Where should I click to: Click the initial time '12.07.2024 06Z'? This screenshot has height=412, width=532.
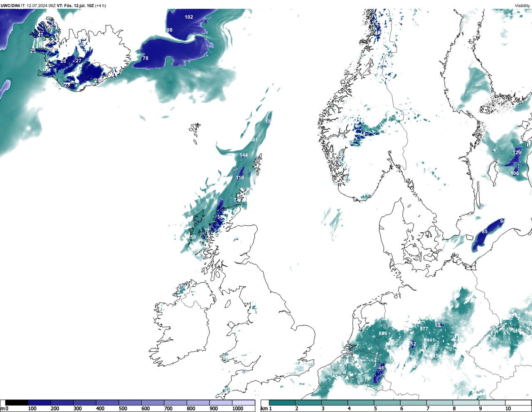click(41, 5)
